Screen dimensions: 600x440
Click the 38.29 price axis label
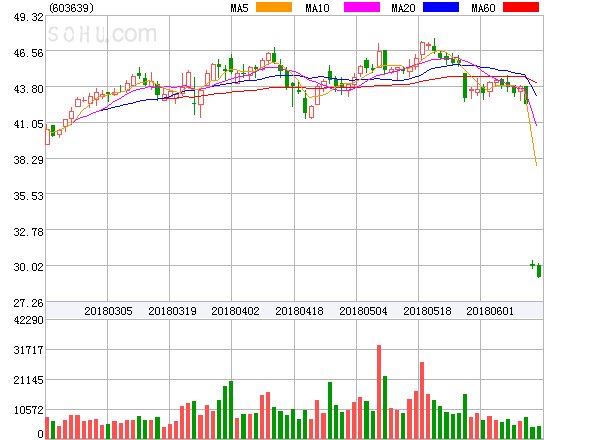[x=29, y=160]
